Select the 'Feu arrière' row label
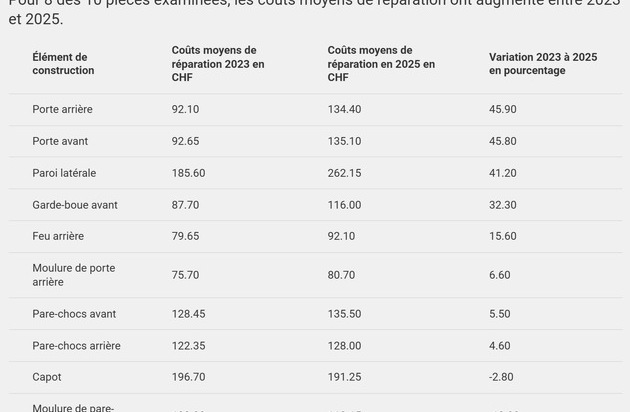630x412 pixels. pyautogui.click(x=58, y=236)
